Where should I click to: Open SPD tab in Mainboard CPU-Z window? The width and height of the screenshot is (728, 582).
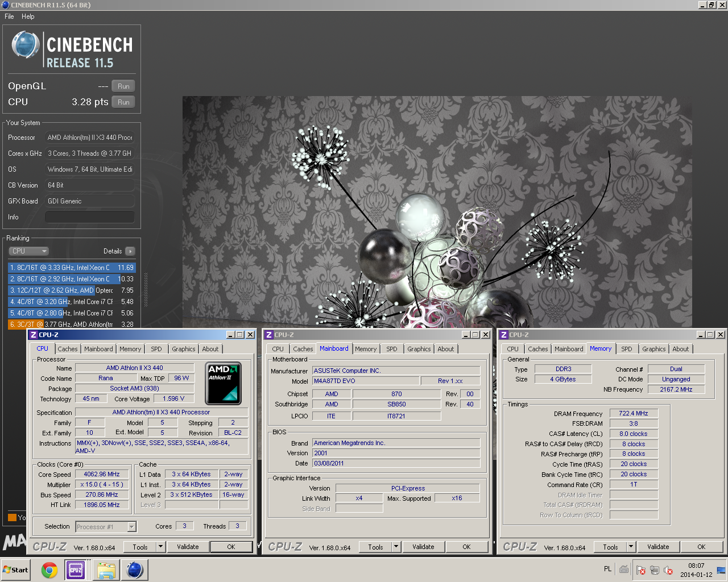tap(392, 349)
